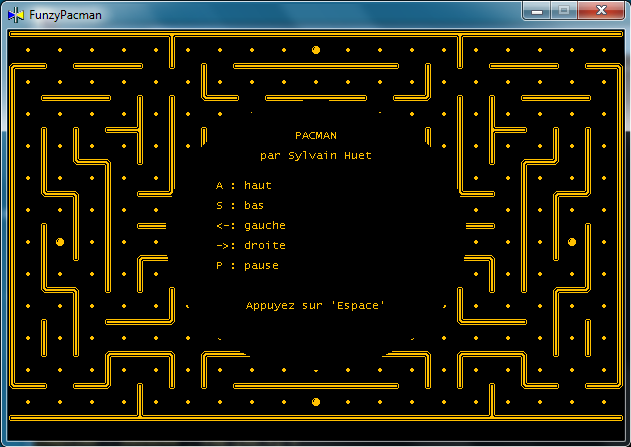This screenshot has height=447, width=631.
Task: Click the large power pellet at top center
Action: 316,50
